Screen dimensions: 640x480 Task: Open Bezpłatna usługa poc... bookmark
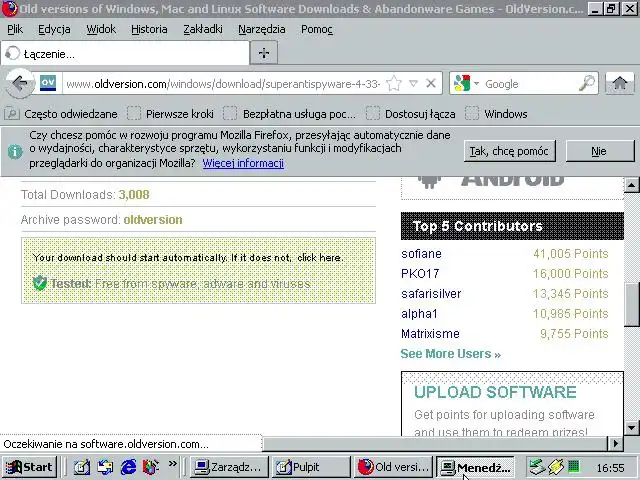point(289,113)
